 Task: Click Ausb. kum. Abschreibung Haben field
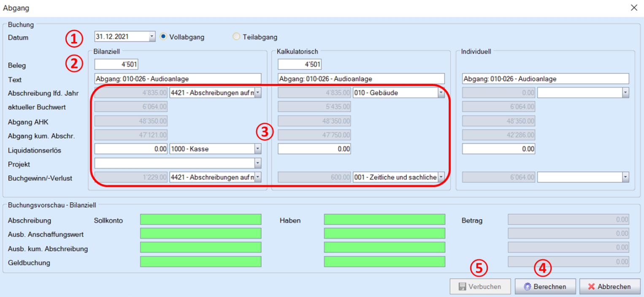click(384, 248)
